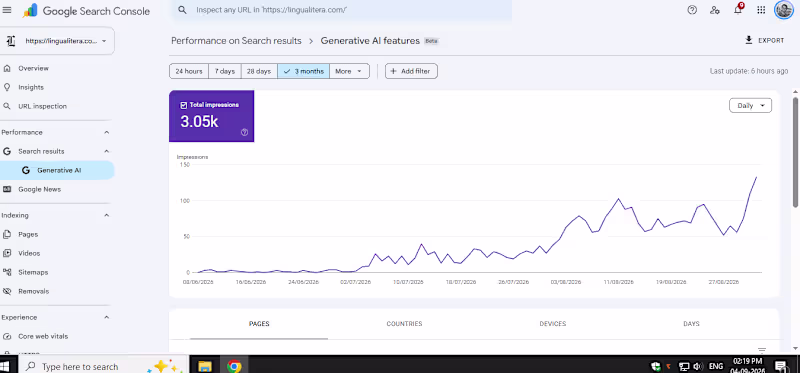This screenshot has height=373, width=800.
Task: Open the Help question-mark icon
Action: point(692,10)
